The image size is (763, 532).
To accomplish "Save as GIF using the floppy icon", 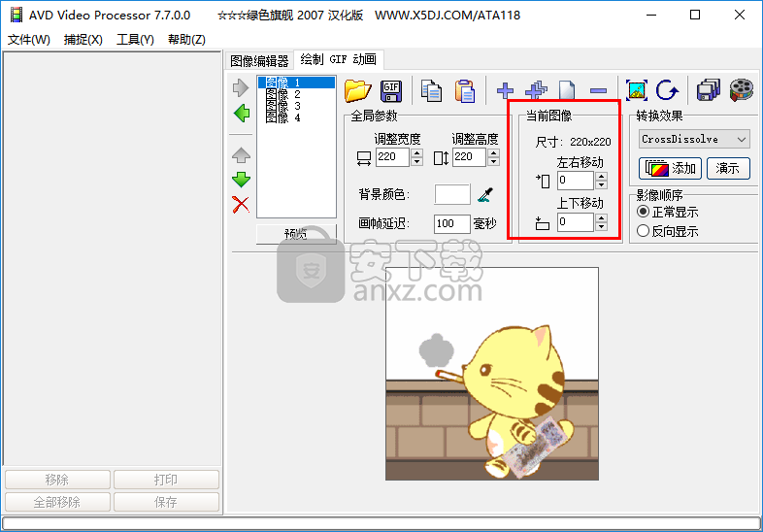I will pyautogui.click(x=391, y=90).
